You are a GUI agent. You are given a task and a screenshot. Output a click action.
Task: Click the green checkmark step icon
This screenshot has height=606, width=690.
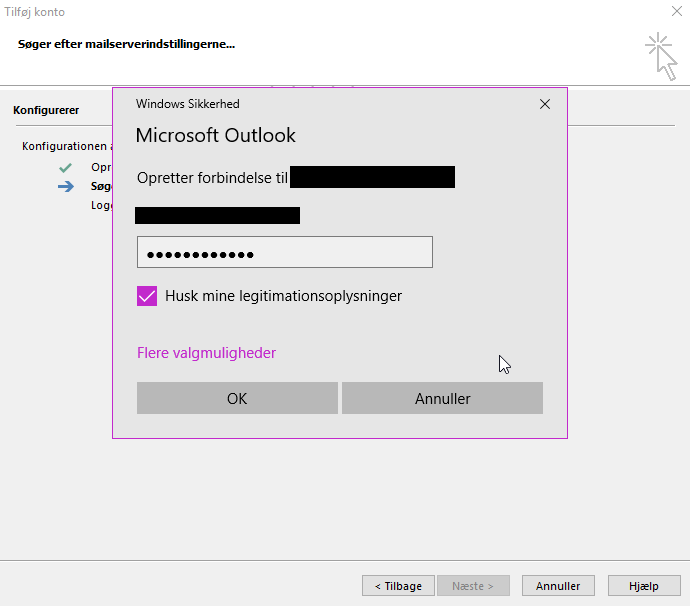click(x=65, y=168)
